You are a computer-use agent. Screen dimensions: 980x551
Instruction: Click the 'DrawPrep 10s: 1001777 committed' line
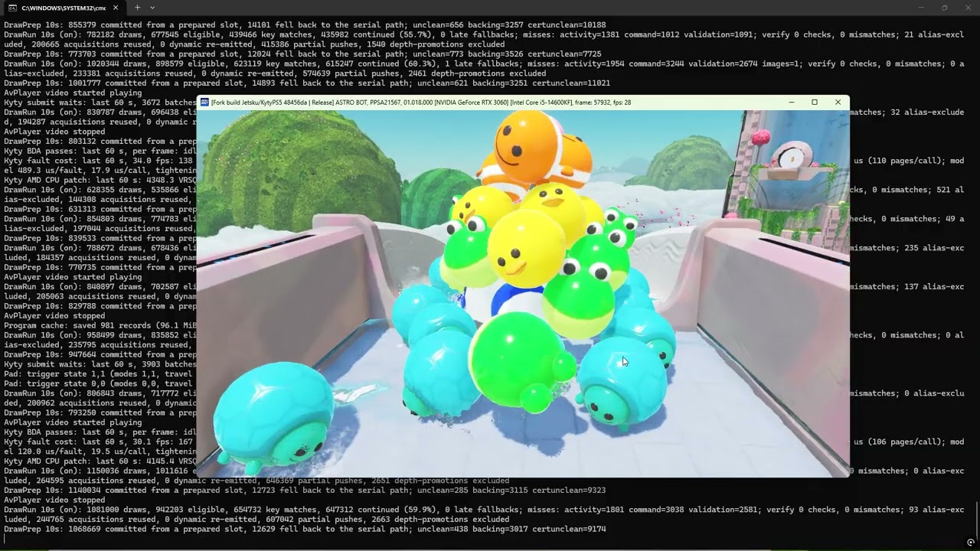(x=307, y=83)
